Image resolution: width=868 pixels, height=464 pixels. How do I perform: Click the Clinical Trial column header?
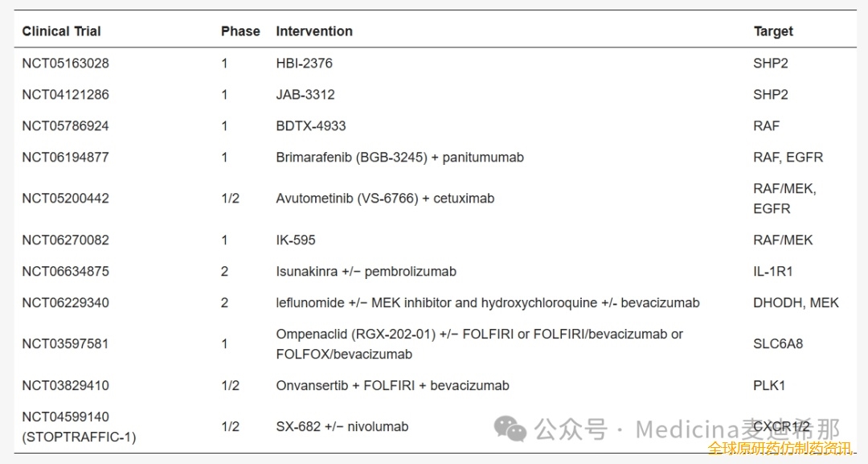61,31
